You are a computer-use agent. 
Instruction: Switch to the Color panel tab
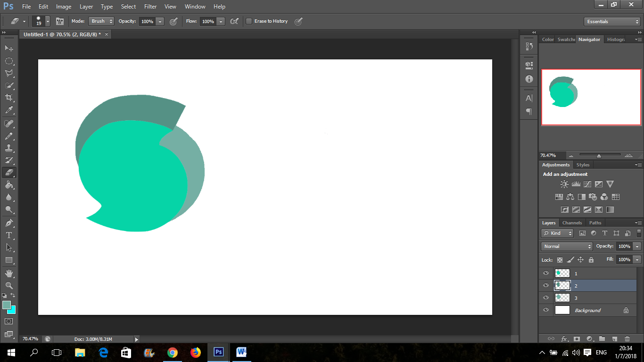point(548,40)
